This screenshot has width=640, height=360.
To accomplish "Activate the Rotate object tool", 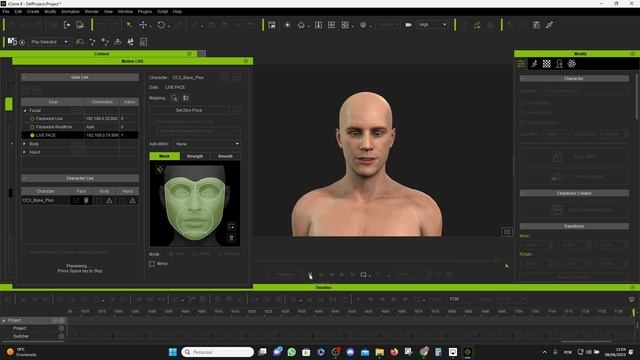I will pyautogui.click(x=161, y=25).
